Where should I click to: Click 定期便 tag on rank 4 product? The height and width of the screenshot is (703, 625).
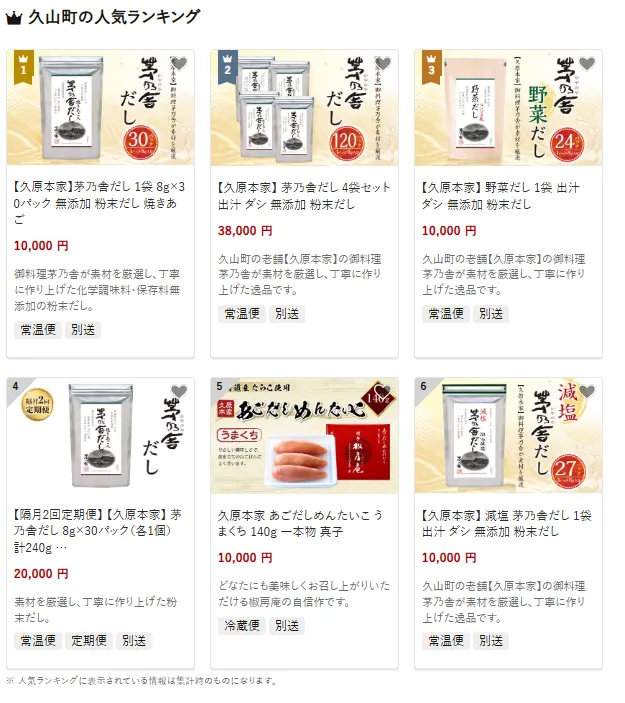[x=89, y=641]
